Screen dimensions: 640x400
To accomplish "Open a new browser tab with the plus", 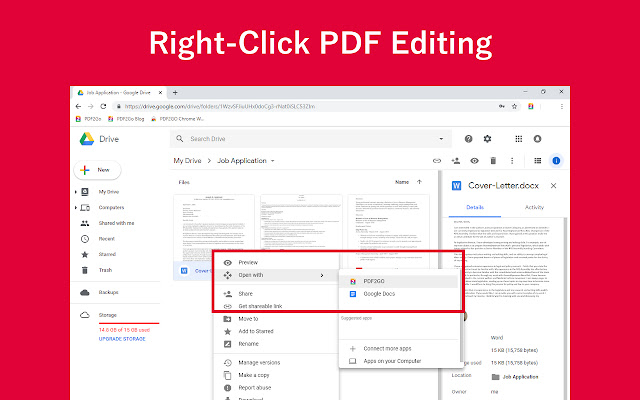I will 175,93.
